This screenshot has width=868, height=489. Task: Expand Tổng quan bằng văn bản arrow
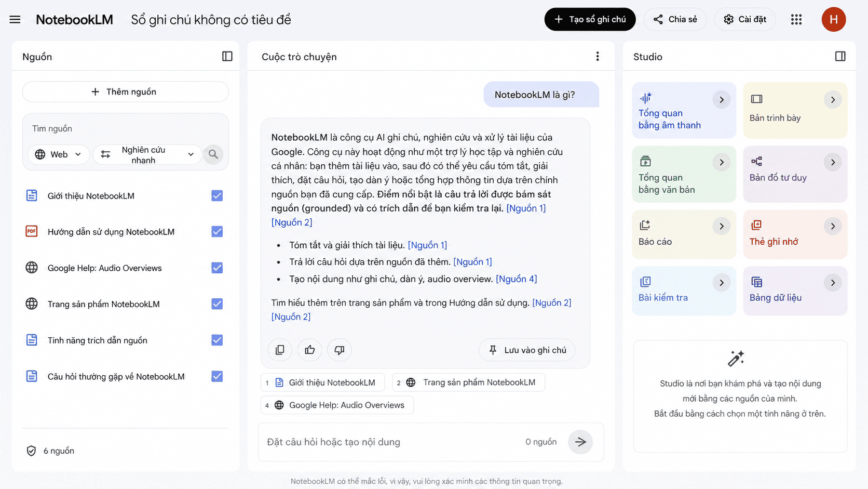[x=722, y=162]
